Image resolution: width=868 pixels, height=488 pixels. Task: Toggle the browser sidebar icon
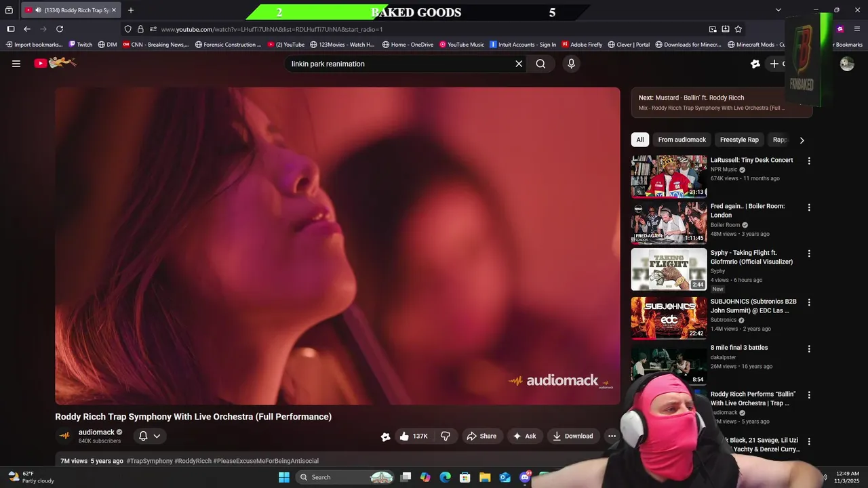[x=11, y=29]
